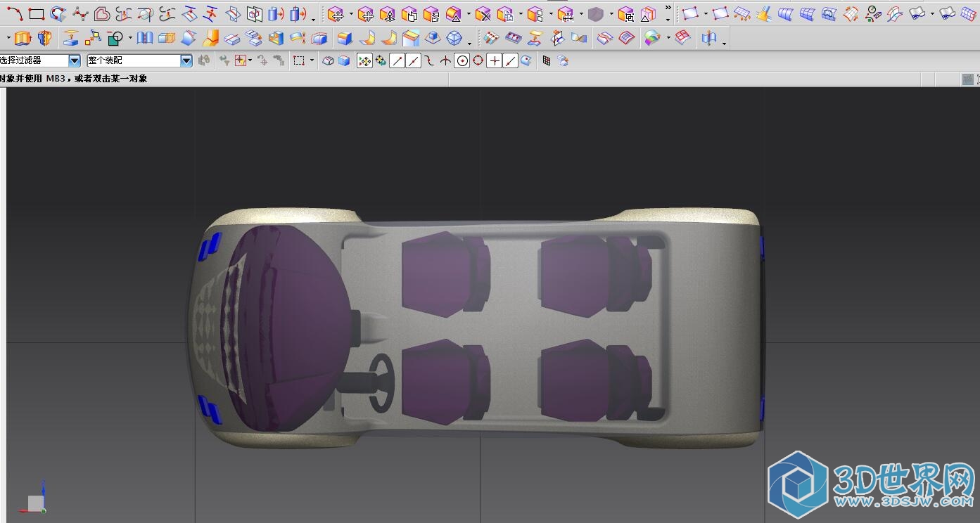Toggle Enable Snap Point option
Viewport: 980px width, 523px height.
point(364,61)
